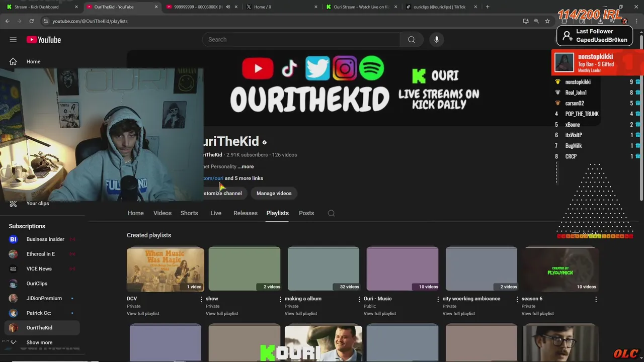Switch to the Home / X browser tab
This screenshot has height=362, width=644.
282,7
